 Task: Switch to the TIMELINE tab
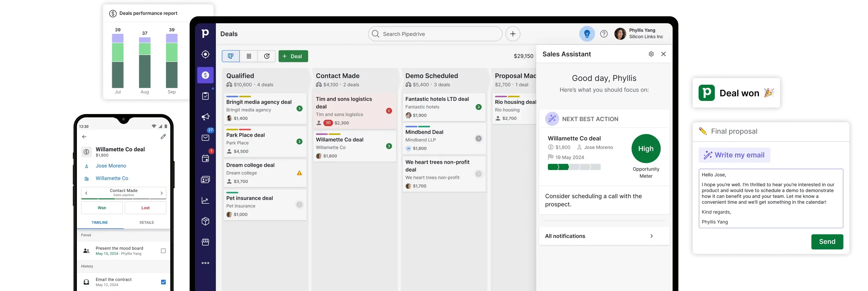(100, 222)
